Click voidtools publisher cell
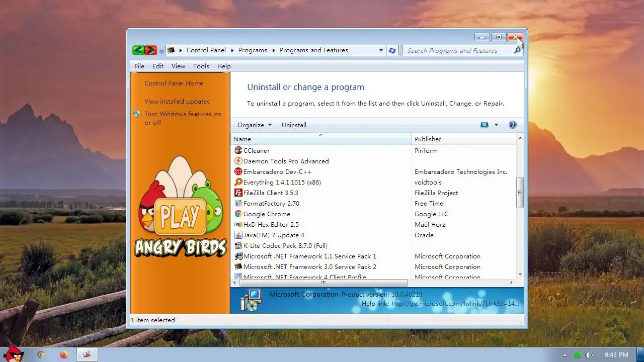The width and height of the screenshot is (644, 362). pos(428,182)
